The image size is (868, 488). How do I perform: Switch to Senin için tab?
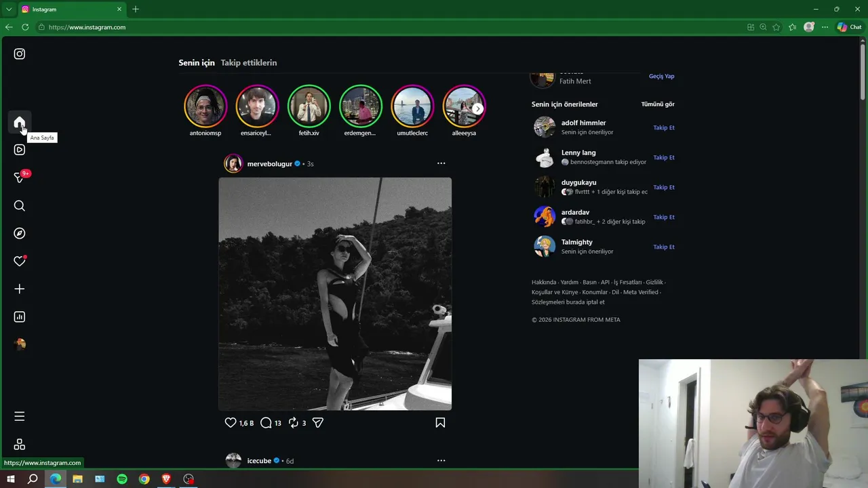click(197, 62)
